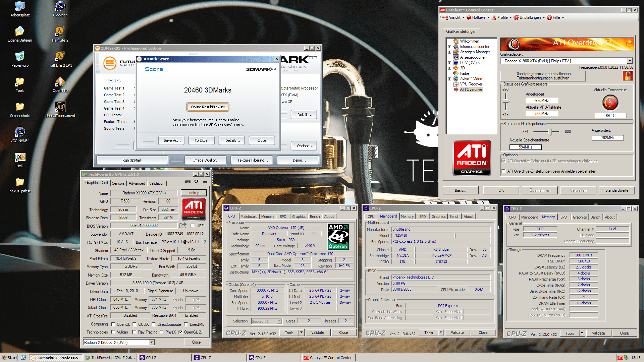Open the Grafikadapter dropdown
Screen dimensions: 644x362
(x=630, y=61)
